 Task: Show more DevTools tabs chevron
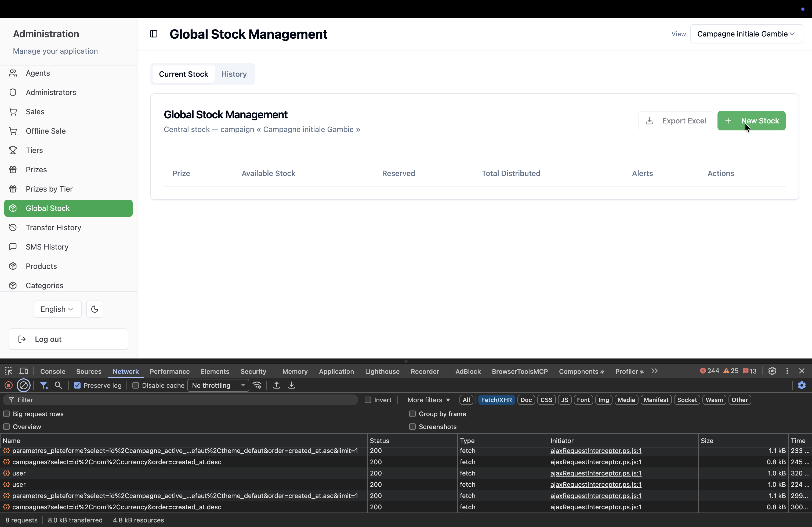654,371
